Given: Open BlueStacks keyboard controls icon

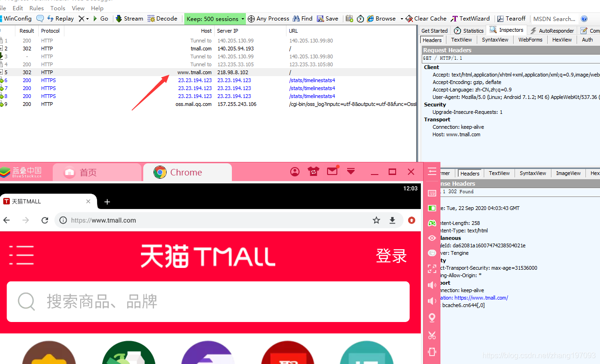Looking at the screenshot, I should [432, 193].
